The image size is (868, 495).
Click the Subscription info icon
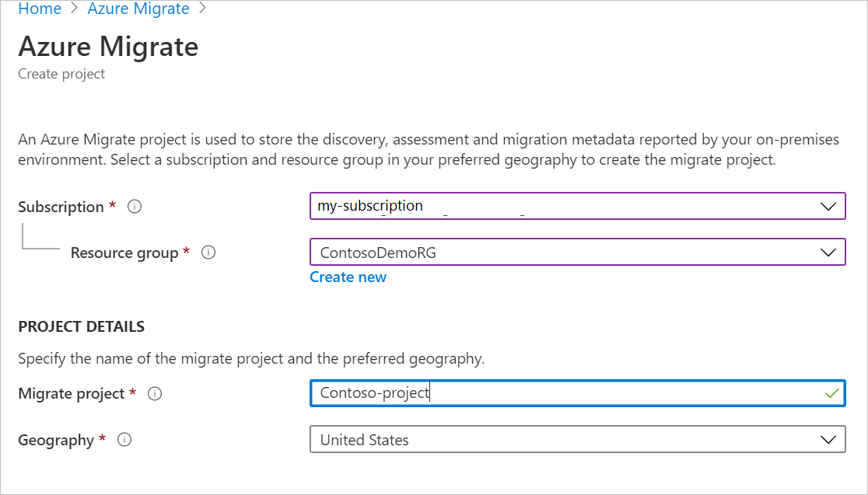coord(134,207)
